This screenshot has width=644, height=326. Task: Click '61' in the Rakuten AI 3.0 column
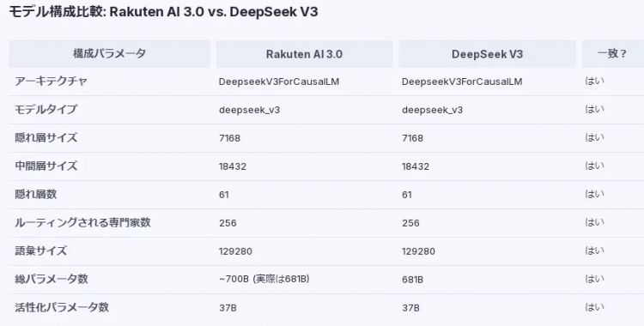tap(224, 195)
